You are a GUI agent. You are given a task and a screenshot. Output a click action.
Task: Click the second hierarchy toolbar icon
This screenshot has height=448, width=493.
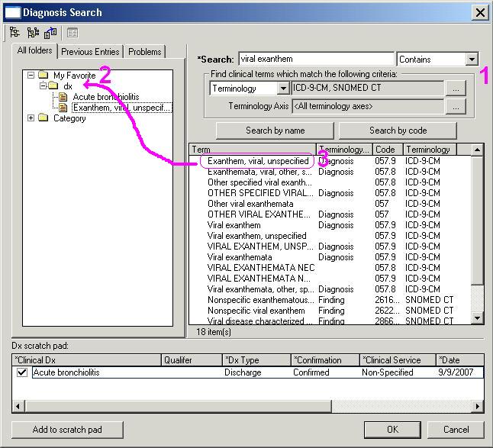(33, 32)
